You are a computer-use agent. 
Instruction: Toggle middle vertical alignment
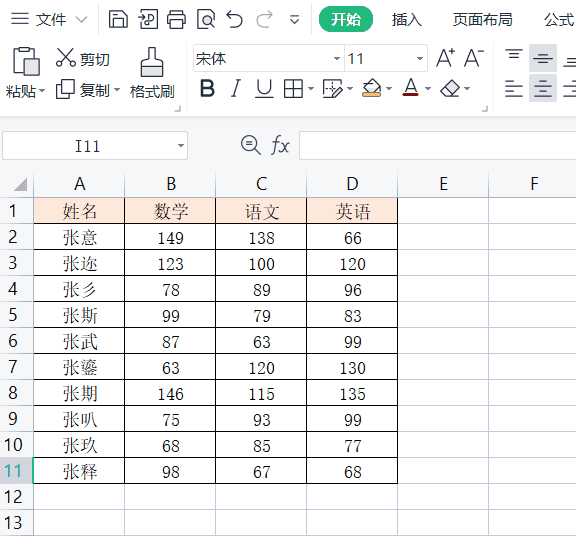pos(543,58)
